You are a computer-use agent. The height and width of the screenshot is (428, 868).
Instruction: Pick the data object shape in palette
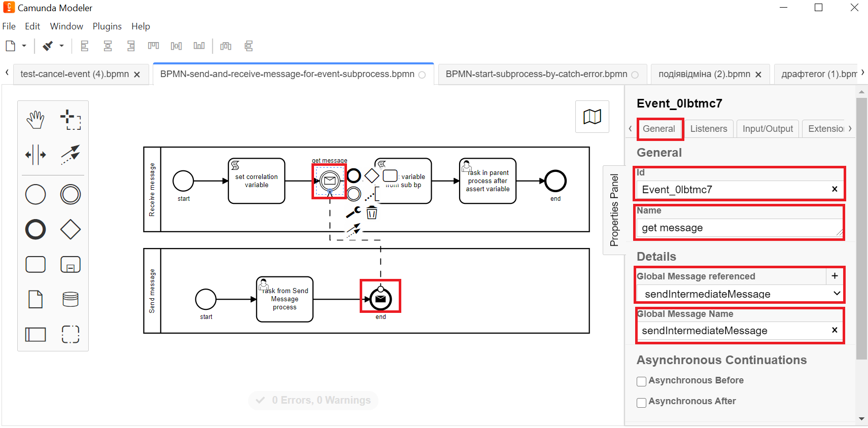click(36, 299)
